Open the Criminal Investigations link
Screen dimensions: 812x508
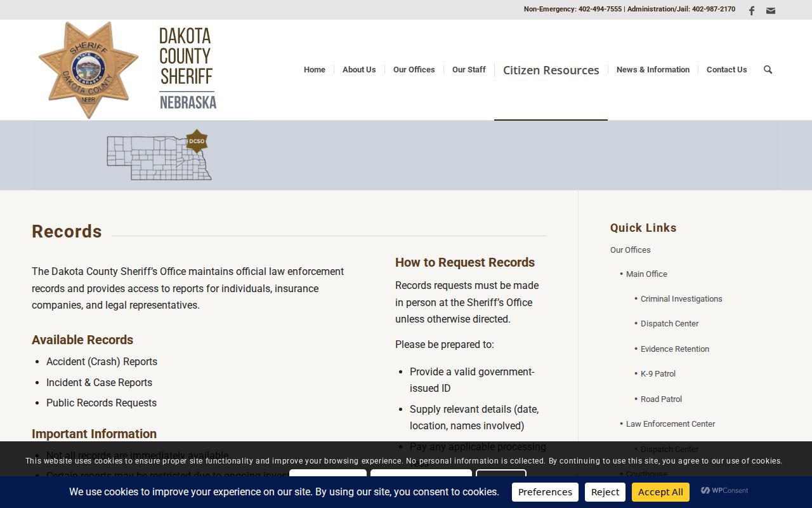(681, 299)
